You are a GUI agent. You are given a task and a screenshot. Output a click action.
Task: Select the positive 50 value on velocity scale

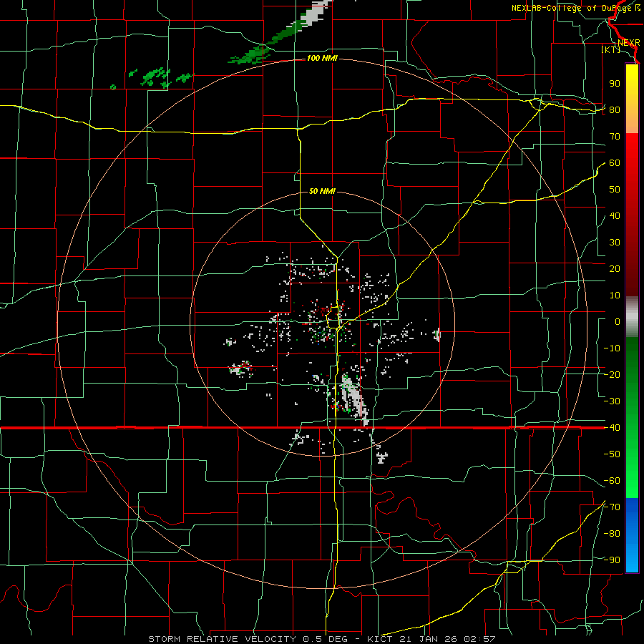[x=615, y=190]
